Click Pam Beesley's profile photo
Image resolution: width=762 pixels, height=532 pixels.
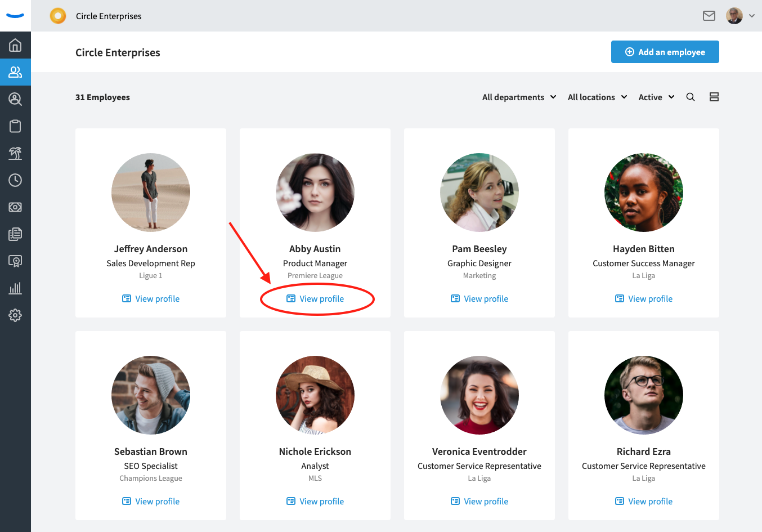[479, 193]
